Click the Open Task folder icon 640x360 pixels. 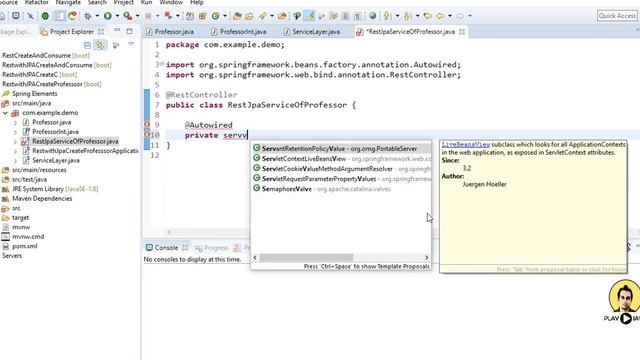point(249,16)
